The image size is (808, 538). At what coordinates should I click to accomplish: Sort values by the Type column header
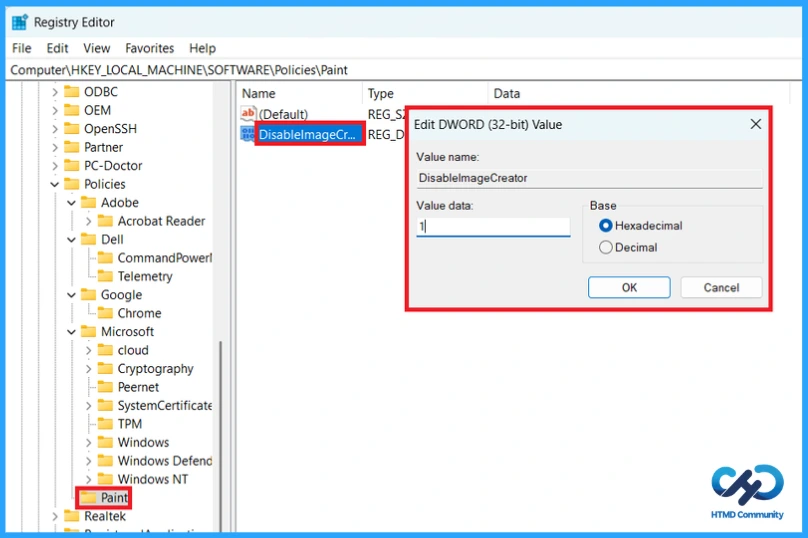click(426, 93)
